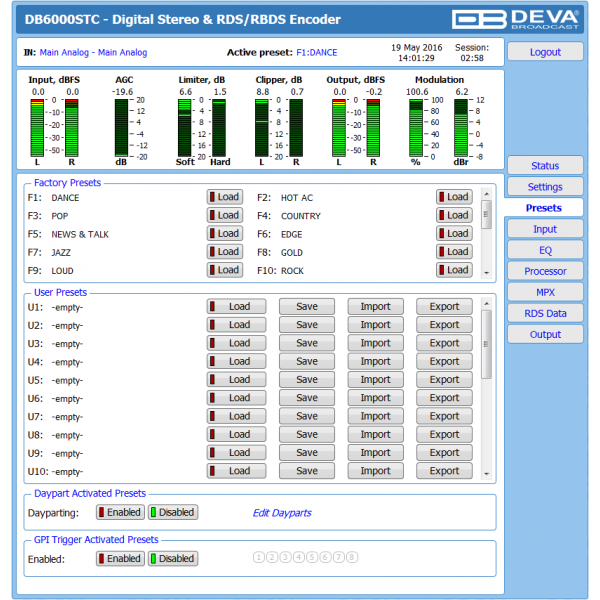Load factory preset F3 POP
600x600 pixels.
[225, 215]
